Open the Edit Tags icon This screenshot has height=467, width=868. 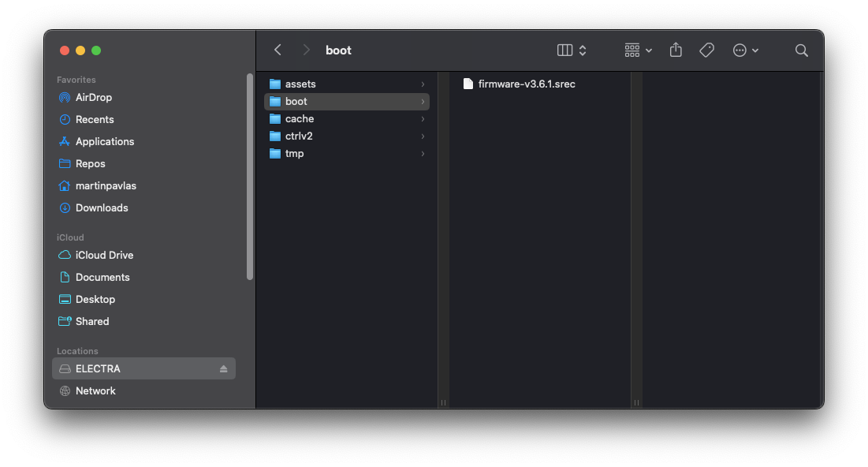point(707,50)
